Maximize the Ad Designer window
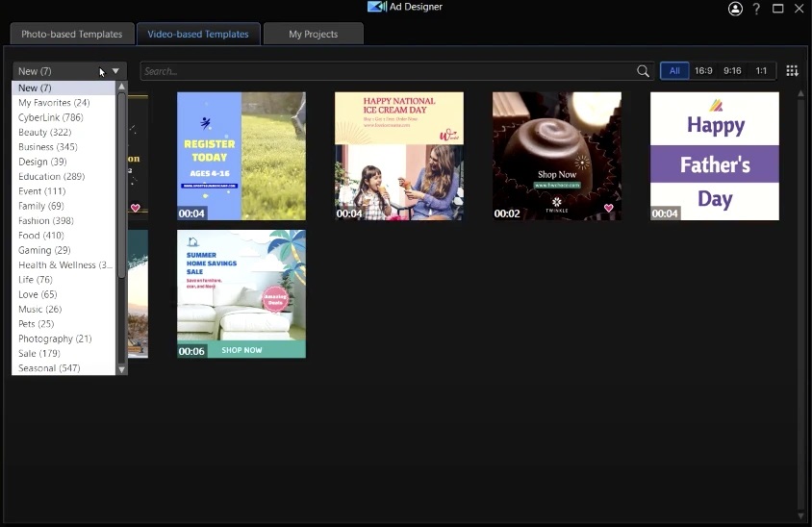This screenshot has height=527, width=812. tap(777, 9)
